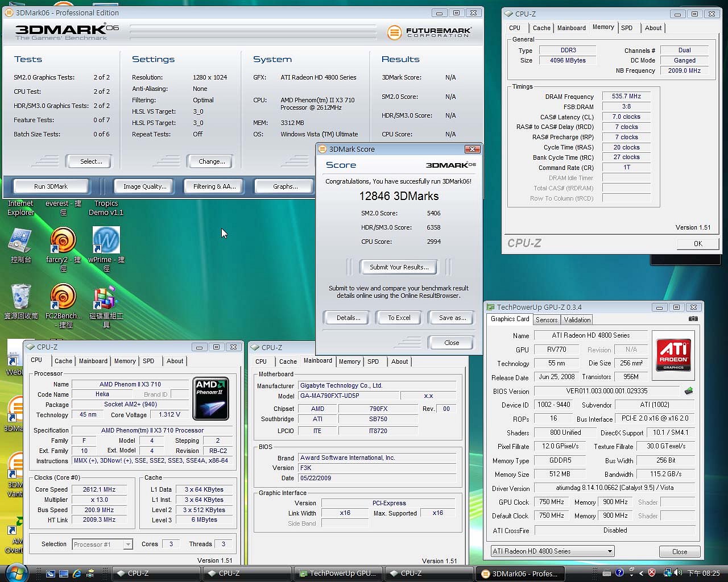
Task: Click the red security alert tray icon
Action: click(x=652, y=573)
